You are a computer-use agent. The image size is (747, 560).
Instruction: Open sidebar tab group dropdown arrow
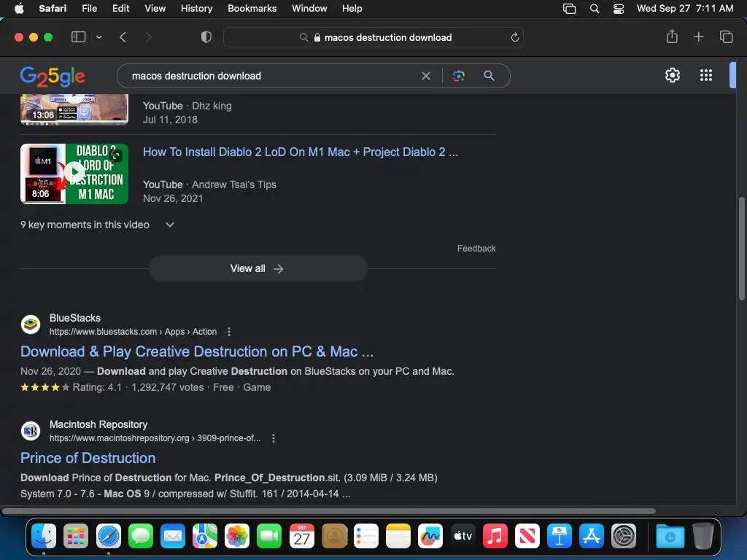(x=98, y=37)
